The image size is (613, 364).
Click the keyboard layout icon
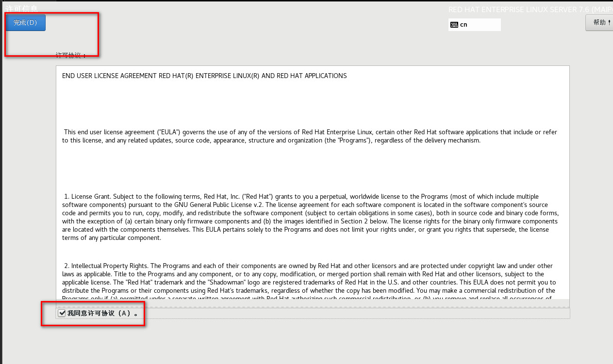tap(454, 25)
